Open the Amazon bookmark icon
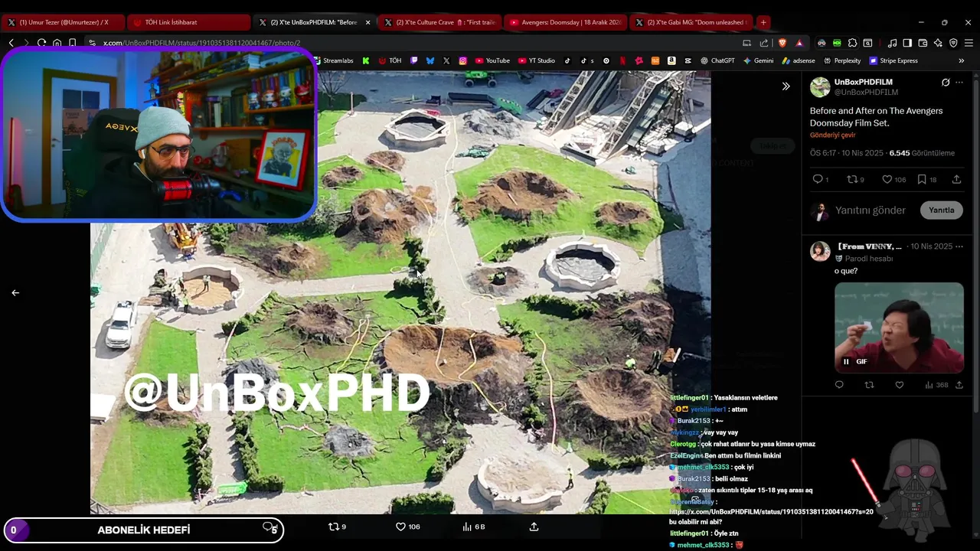The height and width of the screenshot is (551, 980). tap(671, 60)
